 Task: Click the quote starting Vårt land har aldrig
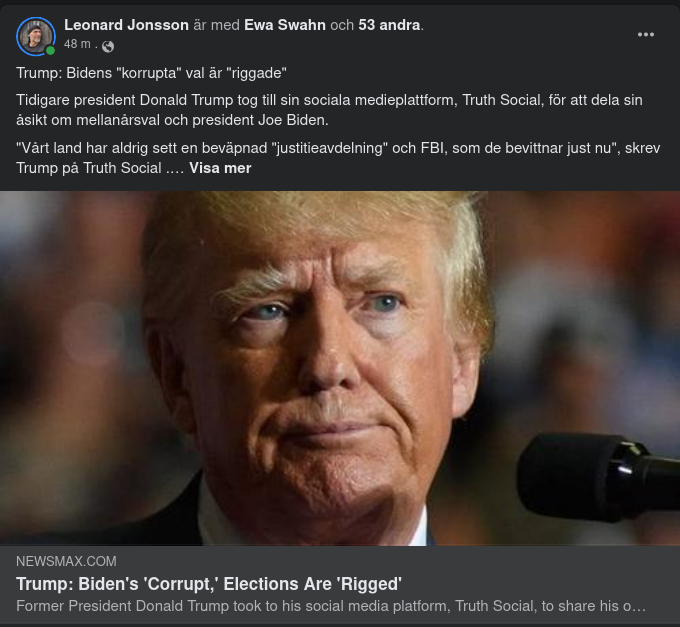pyautogui.click(x=338, y=158)
